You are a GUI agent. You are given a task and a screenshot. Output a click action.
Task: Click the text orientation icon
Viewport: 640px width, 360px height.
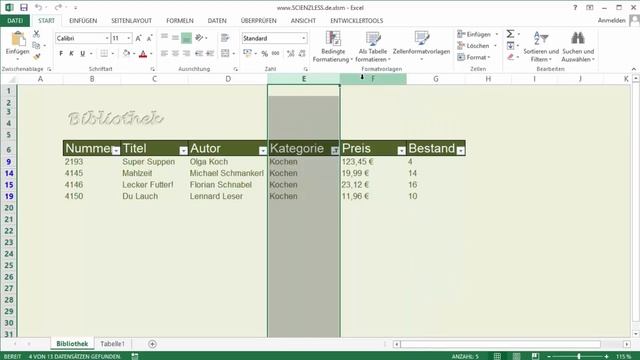(199, 38)
